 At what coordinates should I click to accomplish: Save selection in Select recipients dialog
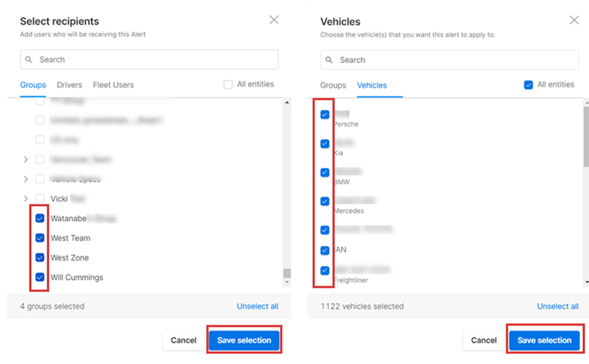click(244, 340)
